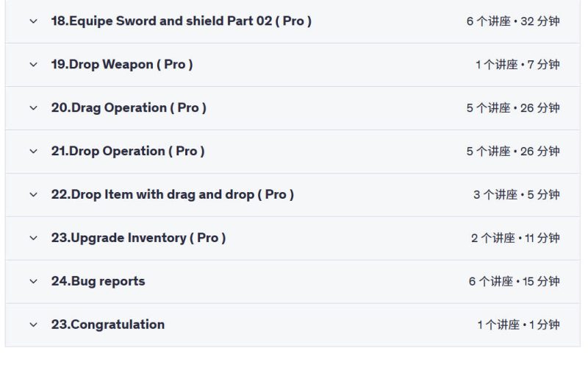
Task: Open 18.Equipe Sword and shield Part 02 title
Action: tap(181, 21)
